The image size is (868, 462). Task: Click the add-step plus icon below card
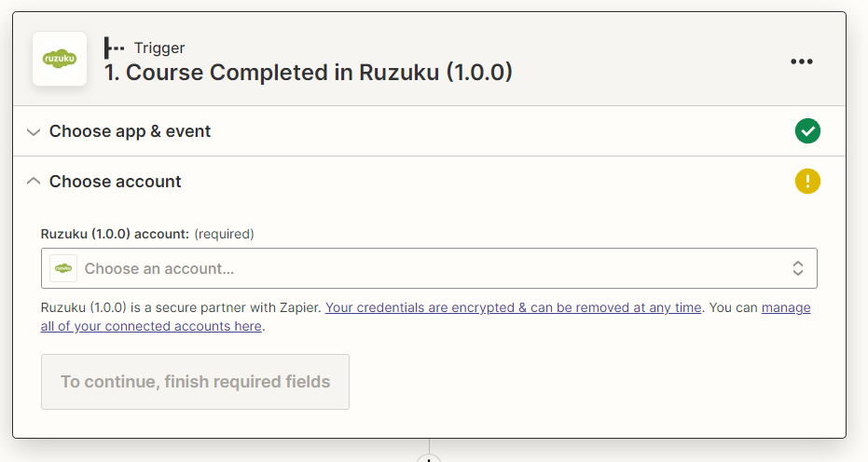tap(429, 457)
